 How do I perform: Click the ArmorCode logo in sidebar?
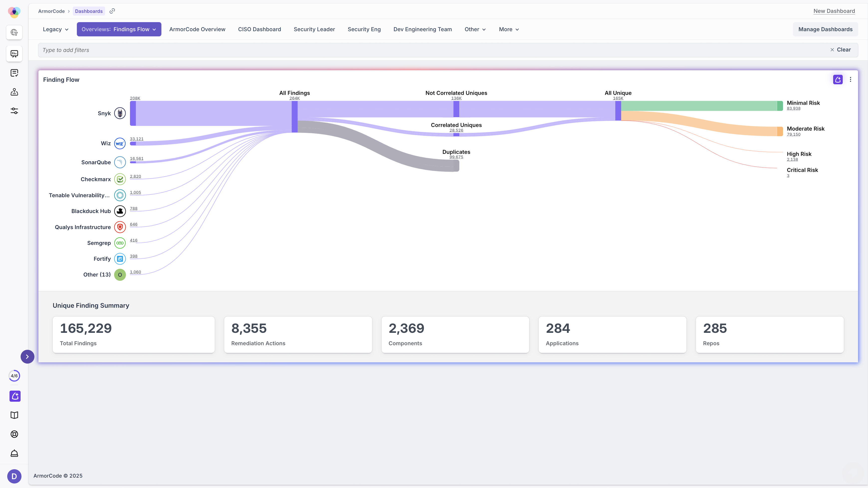[14, 12]
